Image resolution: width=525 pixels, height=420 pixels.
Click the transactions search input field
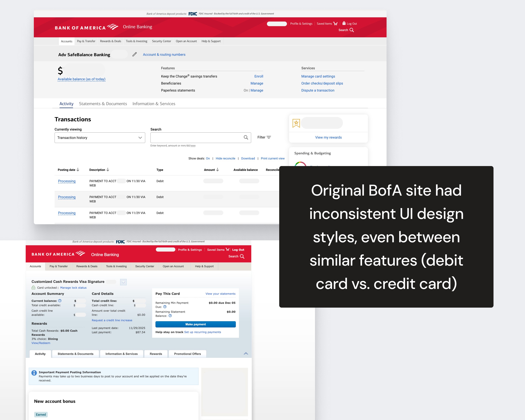tap(196, 138)
